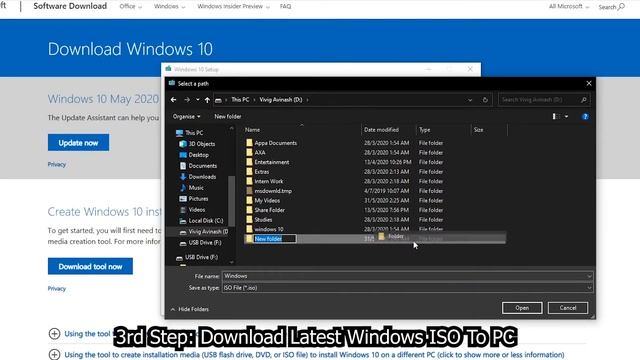The height and width of the screenshot is (360, 640).
Task: Edit the New folder name field
Action: (275, 239)
